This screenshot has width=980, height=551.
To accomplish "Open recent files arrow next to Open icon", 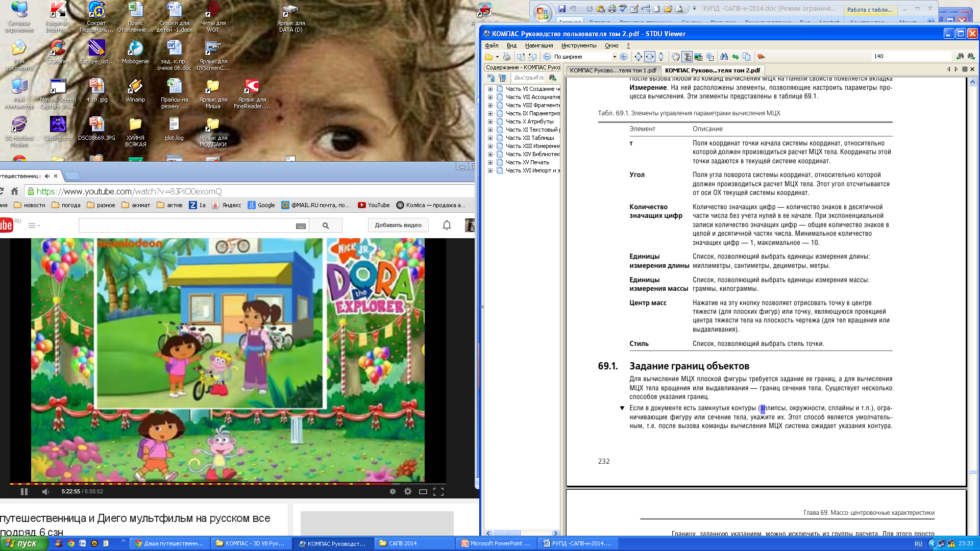I will [x=497, y=57].
